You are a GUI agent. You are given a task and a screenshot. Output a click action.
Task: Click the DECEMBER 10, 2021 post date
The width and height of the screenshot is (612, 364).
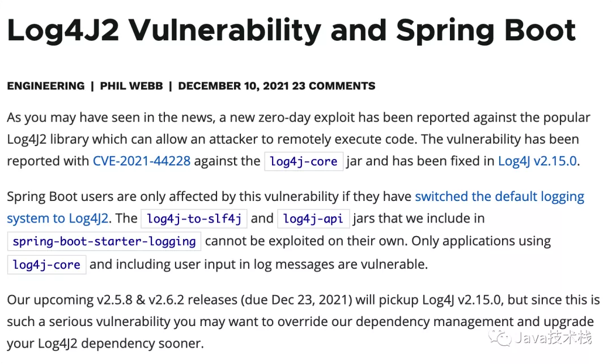click(233, 86)
